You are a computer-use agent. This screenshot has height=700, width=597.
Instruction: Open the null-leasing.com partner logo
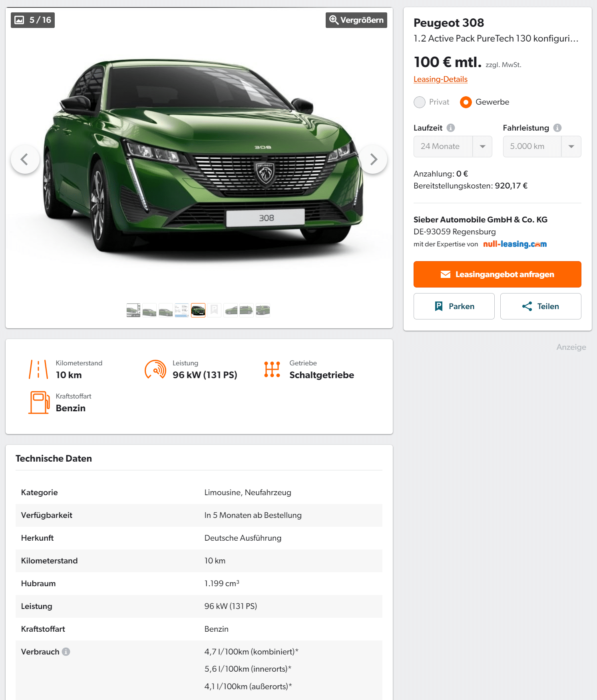(515, 244)
